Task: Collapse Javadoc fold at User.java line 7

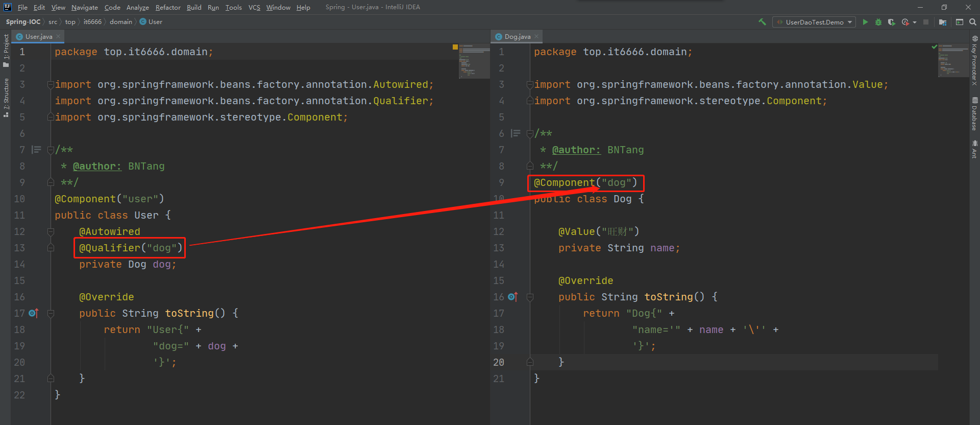Action: coord(51,150)
